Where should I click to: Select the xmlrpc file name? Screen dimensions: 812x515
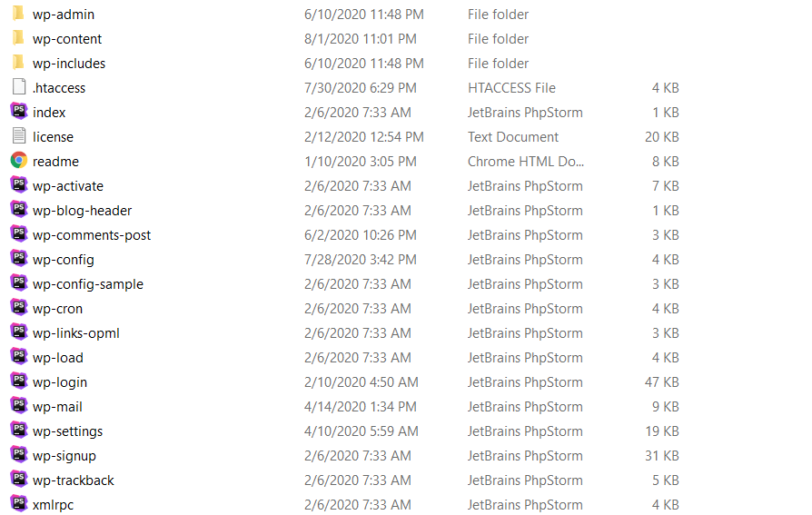(x=53, y=505)
